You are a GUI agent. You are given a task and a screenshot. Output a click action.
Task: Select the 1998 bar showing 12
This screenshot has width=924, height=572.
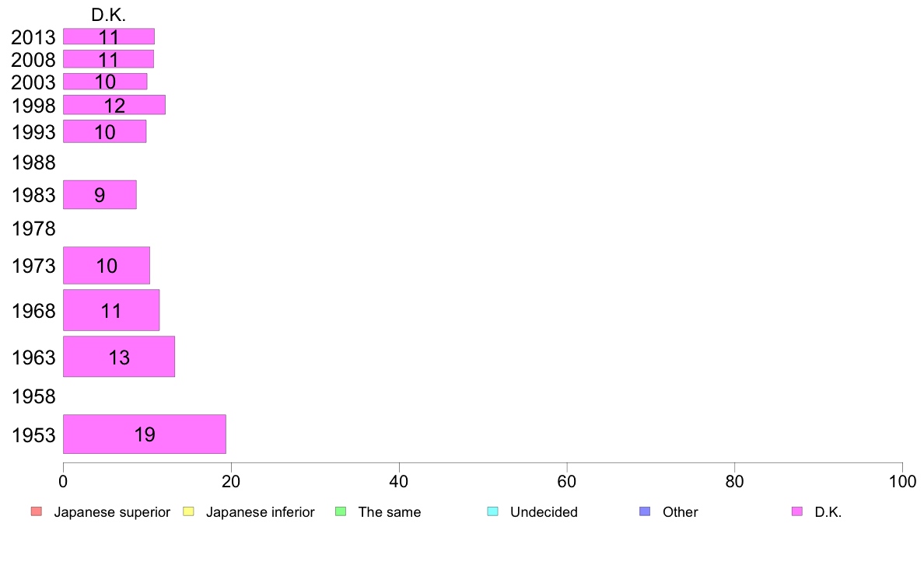point(114,105)
